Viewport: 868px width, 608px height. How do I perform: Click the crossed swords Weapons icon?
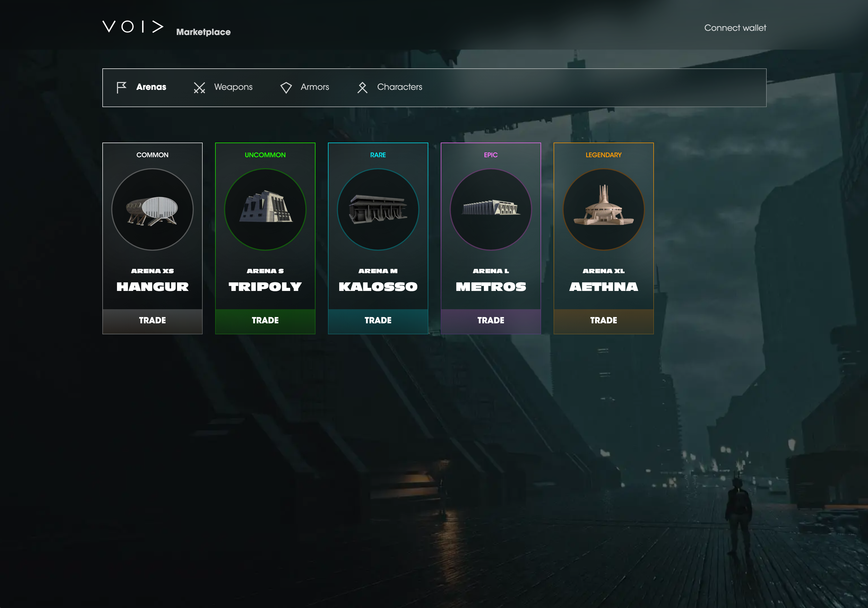click(x=199, y=88)
